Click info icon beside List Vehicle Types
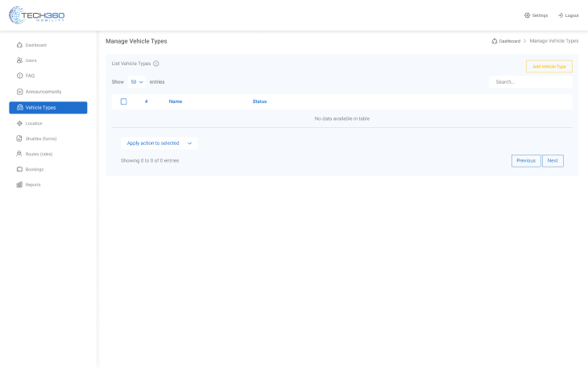The image size is (588, 368). tap(156, 64)
